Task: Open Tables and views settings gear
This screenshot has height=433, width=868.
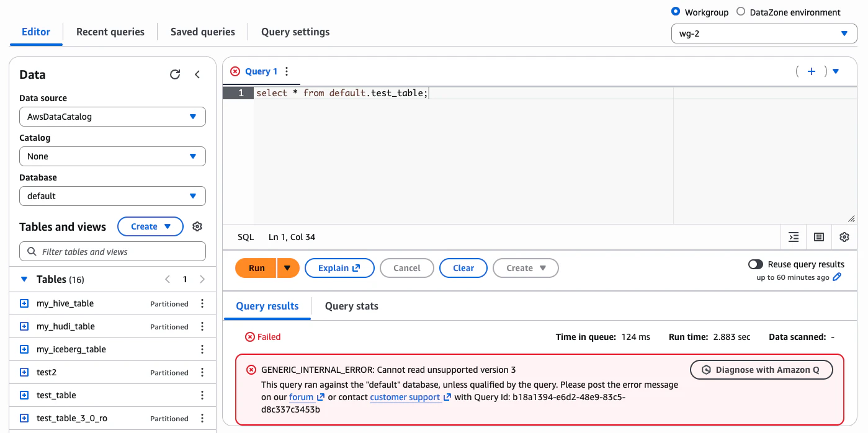Action: click(x=197, y=226)
